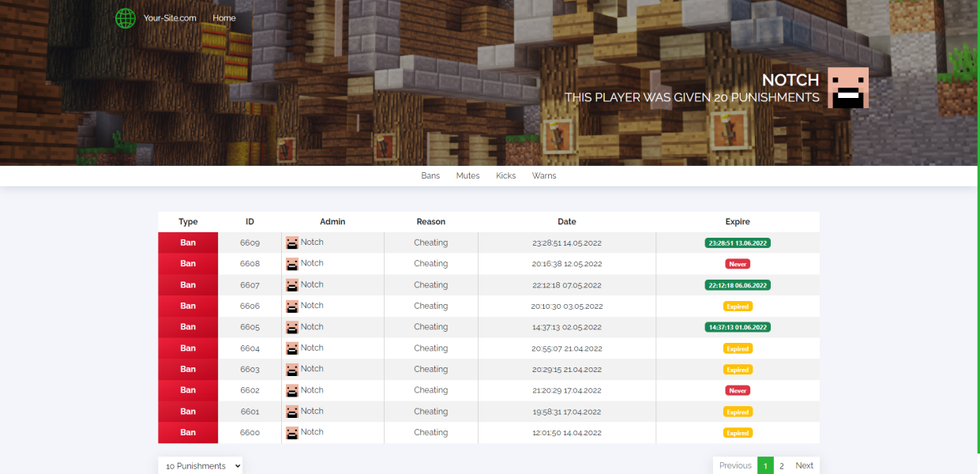Click the yellow Expired badge in row 6604
The image size is (980, 474).
tap(738, 348)
